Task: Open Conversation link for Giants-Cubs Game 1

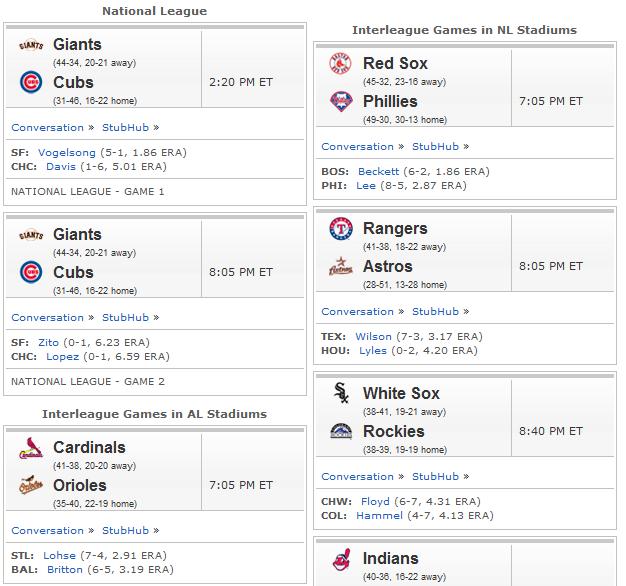Action: (x=48, y=128)
